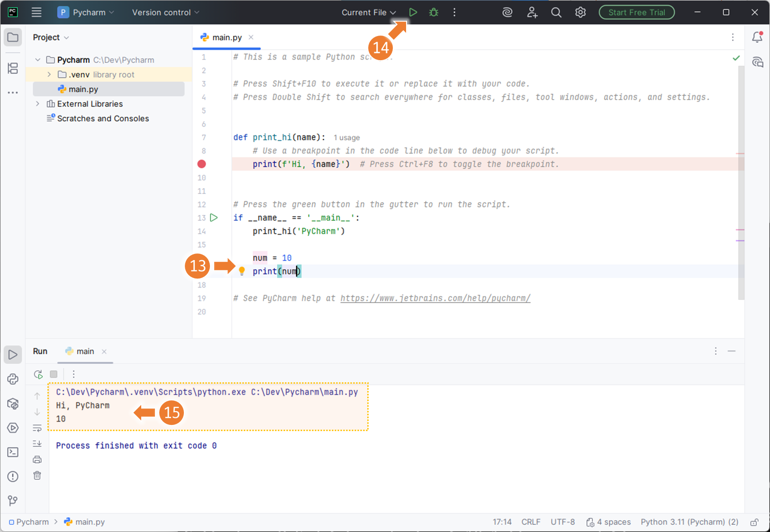Toggle scroll to end in run console
The height and width of the screenshot is (532, 770).
pos(37,444)
